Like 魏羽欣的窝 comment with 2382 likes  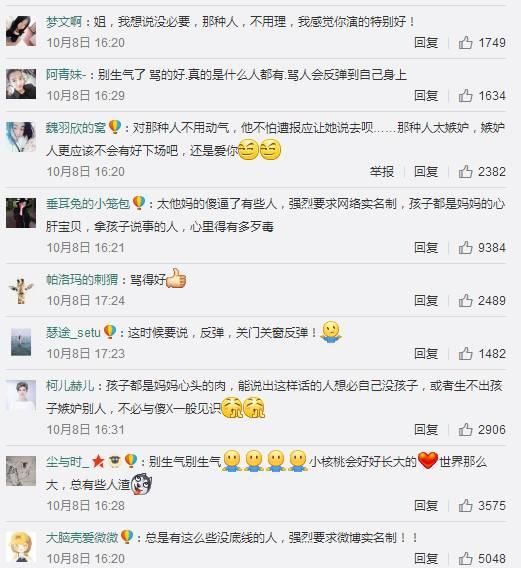coord(465,172)
